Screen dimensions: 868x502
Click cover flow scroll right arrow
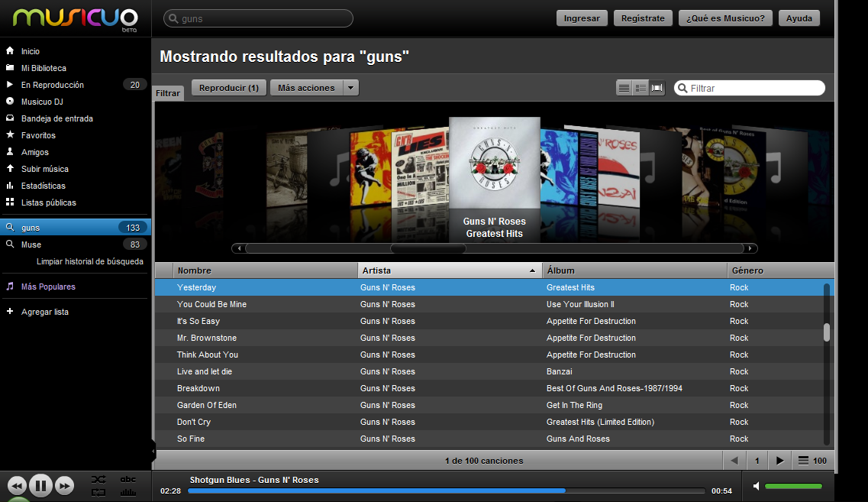click(750, 248)
